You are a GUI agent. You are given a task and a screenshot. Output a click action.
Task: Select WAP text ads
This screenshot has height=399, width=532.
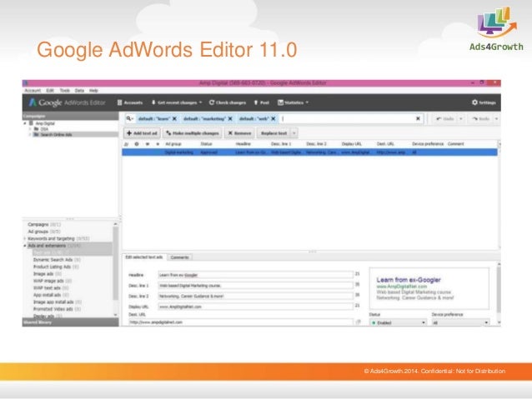[51, 288]
